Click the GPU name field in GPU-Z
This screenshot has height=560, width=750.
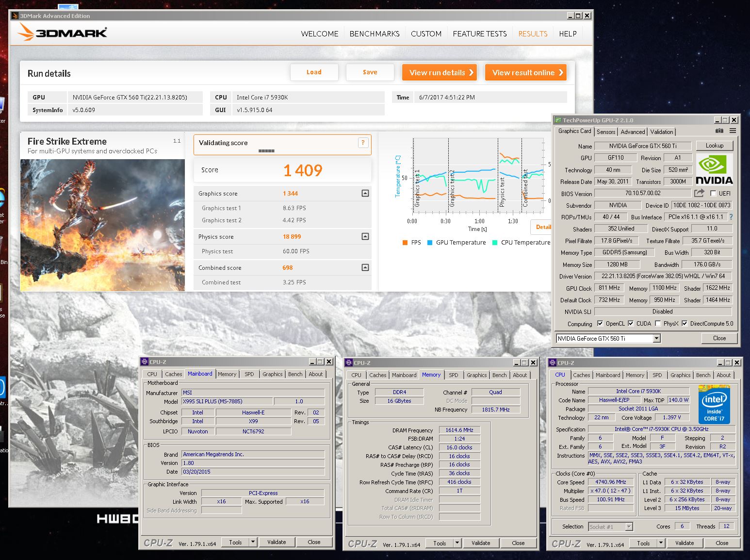(643, 146)
